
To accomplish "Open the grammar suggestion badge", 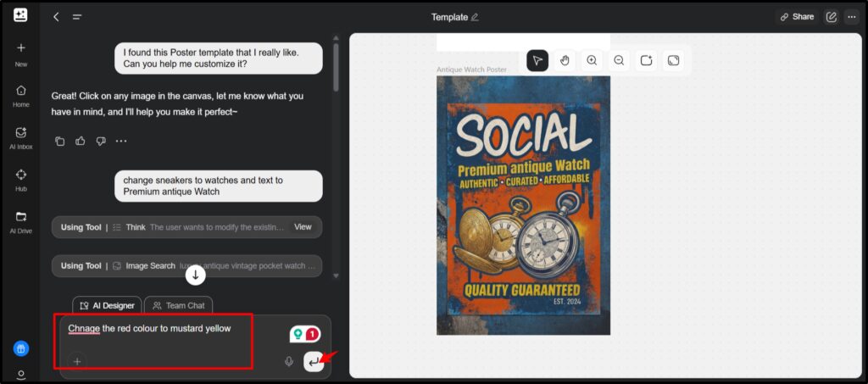I will [305, 334].
